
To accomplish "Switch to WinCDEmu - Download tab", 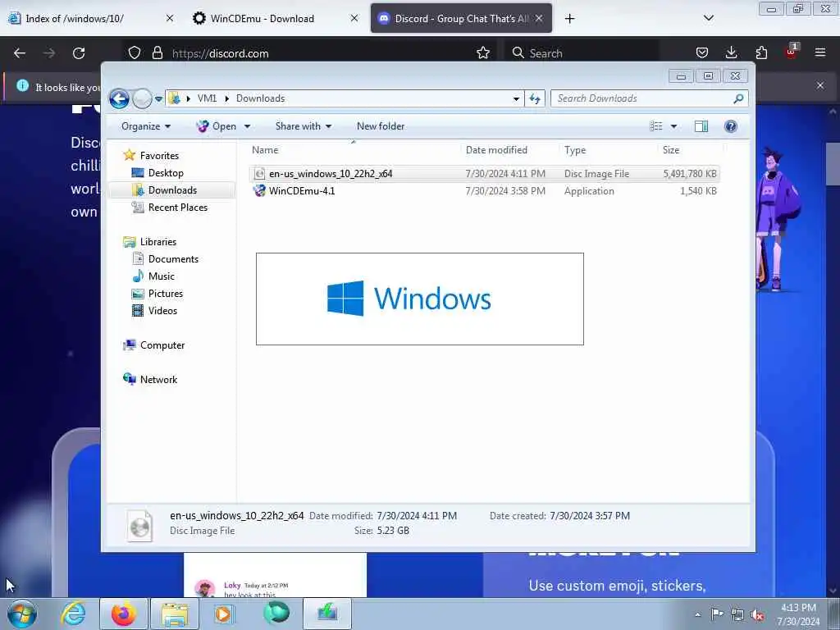I will click(262, 18).
